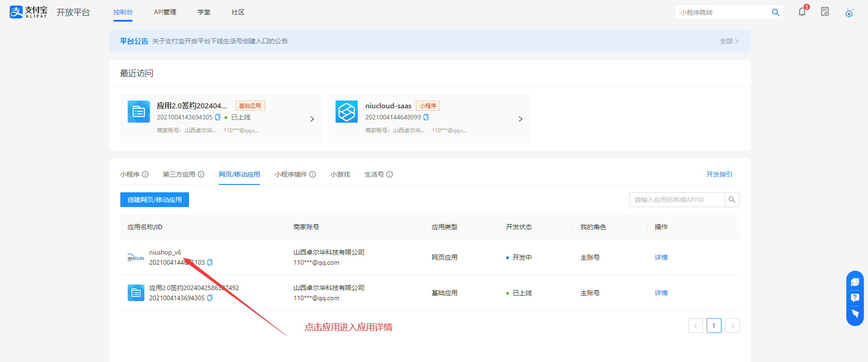Click info icon next to 小程序 tab

pos(145,174)
